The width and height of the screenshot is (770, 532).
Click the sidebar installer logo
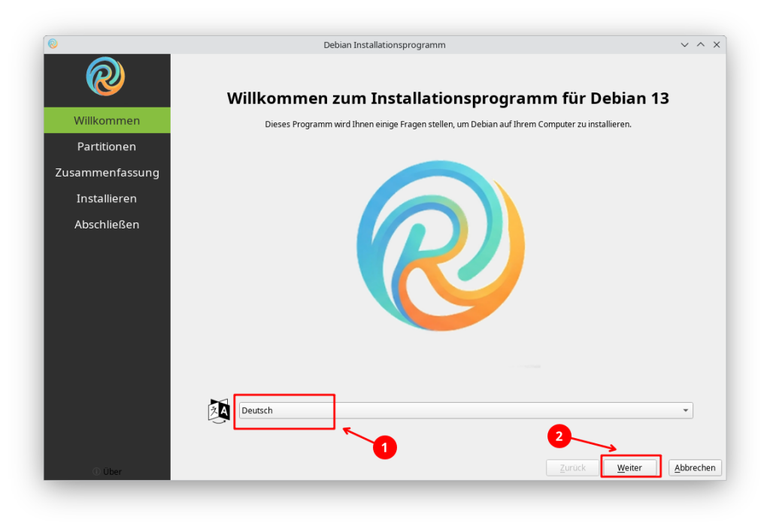tap(105, 77)
